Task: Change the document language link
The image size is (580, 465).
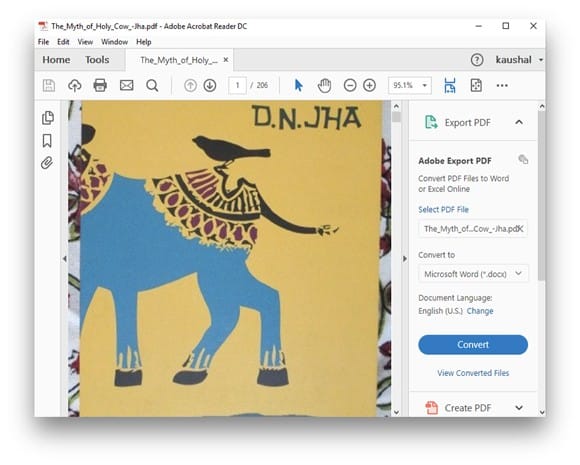Action: [480, 311]
